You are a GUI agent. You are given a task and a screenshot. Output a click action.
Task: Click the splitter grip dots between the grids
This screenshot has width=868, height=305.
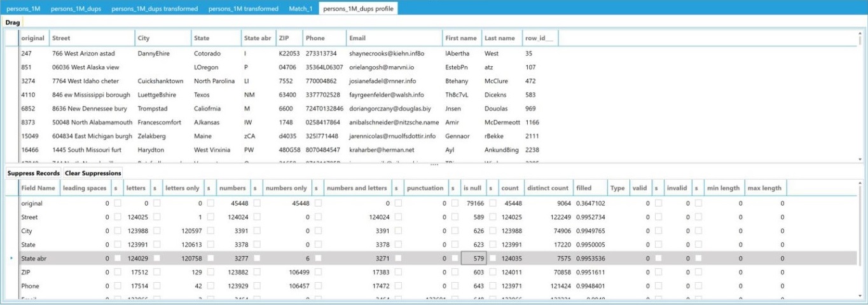click(x=434, y=166)
